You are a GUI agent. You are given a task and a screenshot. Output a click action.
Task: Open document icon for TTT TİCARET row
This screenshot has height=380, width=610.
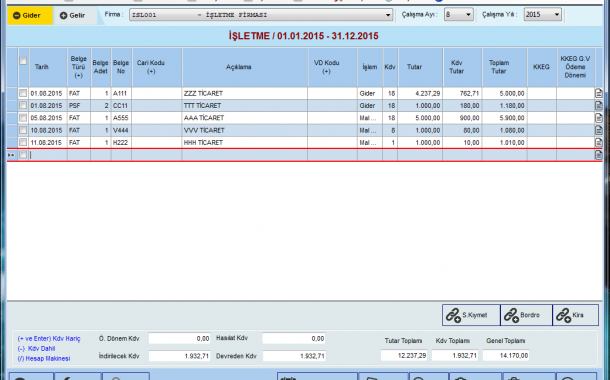point(598,105)
